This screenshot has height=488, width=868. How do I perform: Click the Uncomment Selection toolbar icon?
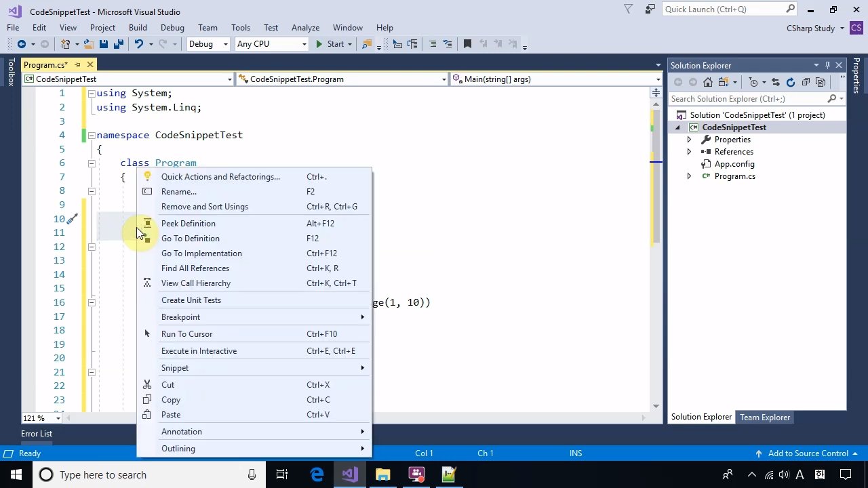click(x=448, y=44)
